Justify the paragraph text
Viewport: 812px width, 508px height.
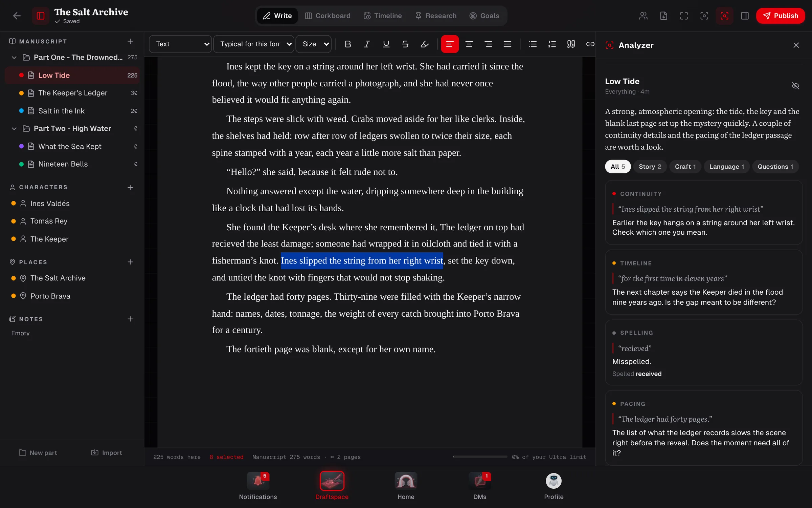507,44
